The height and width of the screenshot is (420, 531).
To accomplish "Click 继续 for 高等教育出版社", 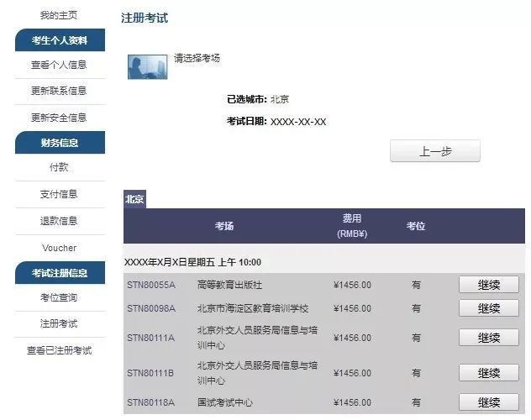I will point(489,285).
